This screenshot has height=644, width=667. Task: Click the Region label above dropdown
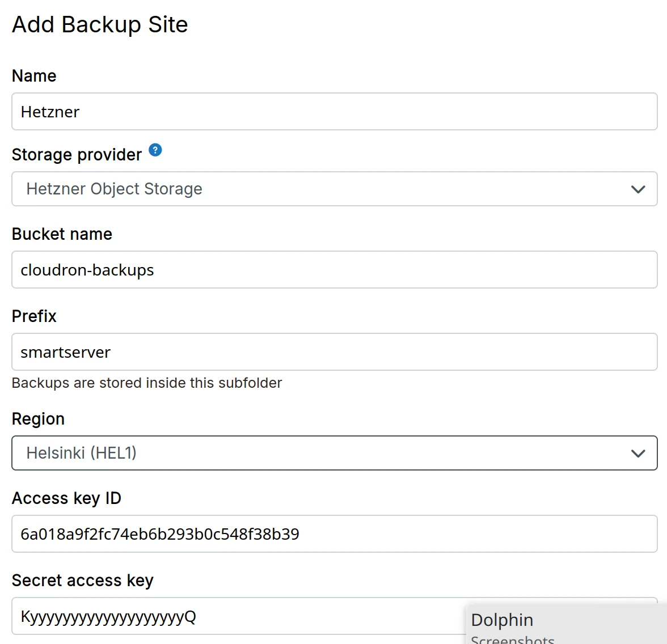pyautogui.click(x=38, y=419)
